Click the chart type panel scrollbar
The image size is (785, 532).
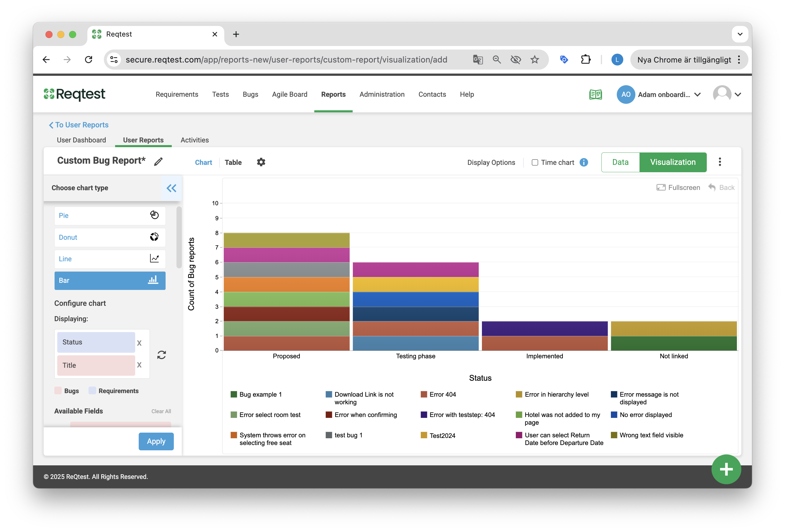179,237
